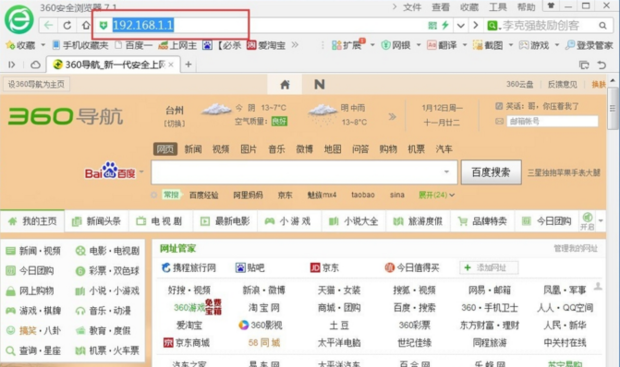Click the forward go arrow beside address bar
The height and width of the screenshot is (367, 620).
476,26
